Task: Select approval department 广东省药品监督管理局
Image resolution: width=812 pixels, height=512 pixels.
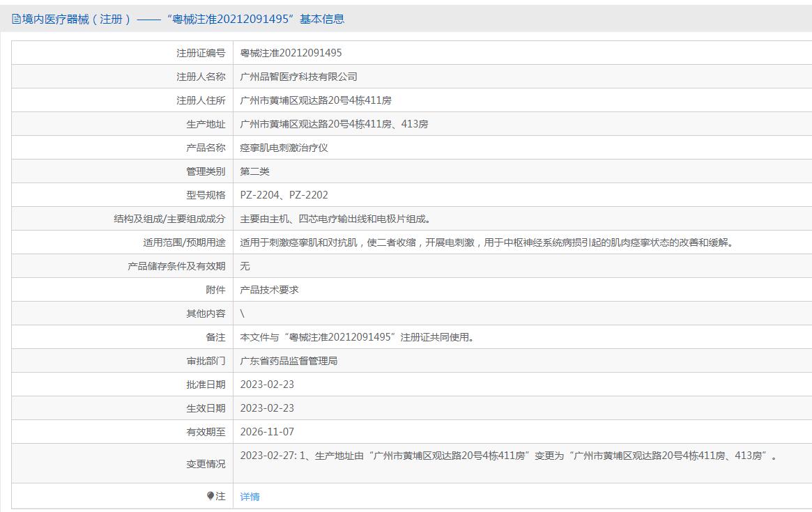Action: [x=289, y=361]
